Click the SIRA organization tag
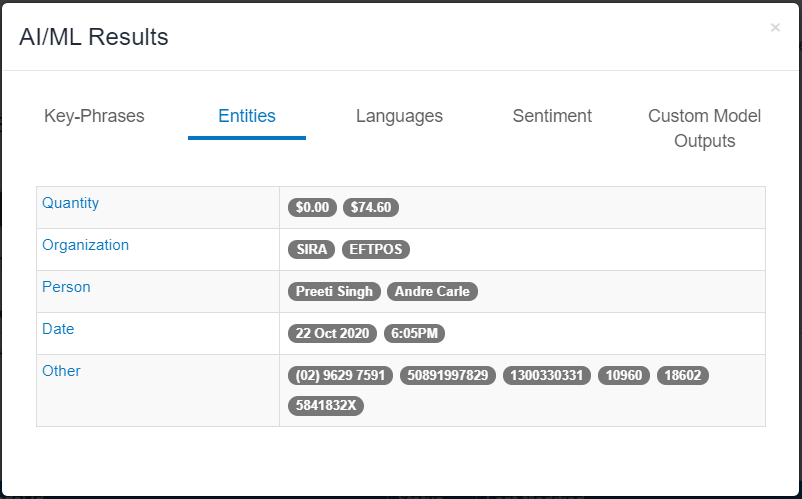Screen dimensions: 802x499 [311, 250]
